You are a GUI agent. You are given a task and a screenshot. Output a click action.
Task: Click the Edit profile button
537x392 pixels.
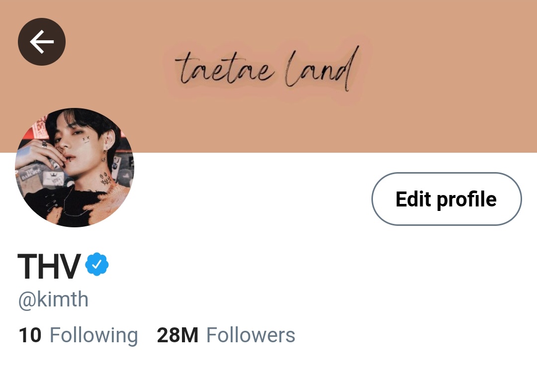coord(447,199)
